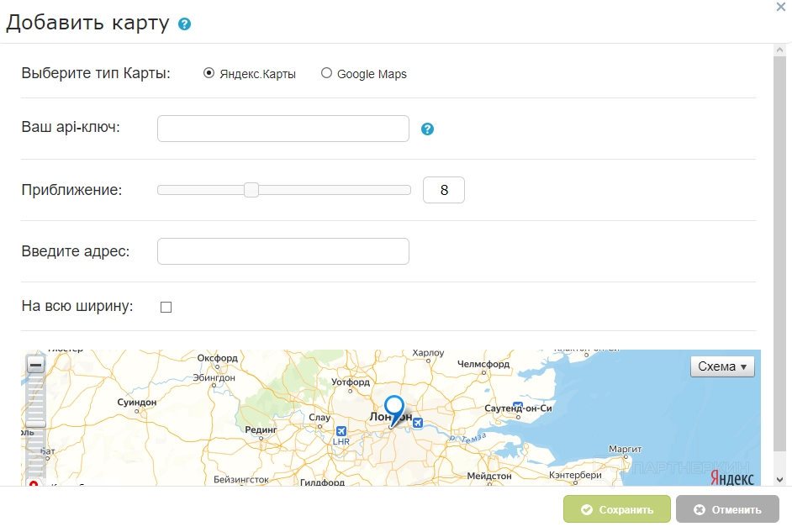Focus the Ваш api-ключ input field

(x=282, y=129)
